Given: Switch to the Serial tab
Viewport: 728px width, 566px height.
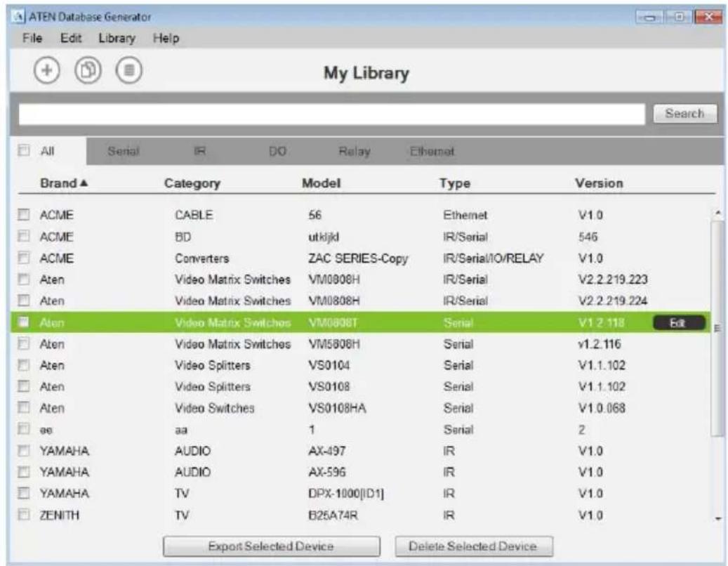Looking at the screenshot, I should [x=123, y=152].
